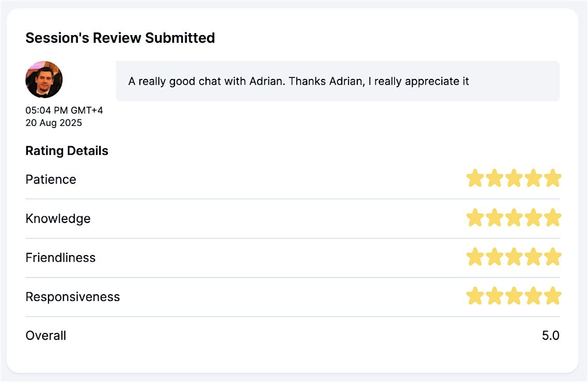Click the Responsiveness label
This screenshot has width=588, height=382.
pyautogui.click(x=72, y=297)
